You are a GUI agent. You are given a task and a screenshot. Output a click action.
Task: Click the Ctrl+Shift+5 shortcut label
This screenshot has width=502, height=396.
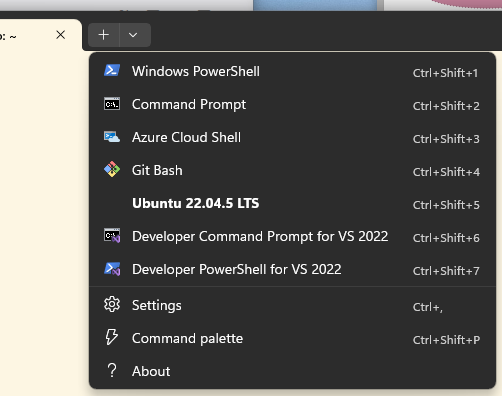point(446,205)
